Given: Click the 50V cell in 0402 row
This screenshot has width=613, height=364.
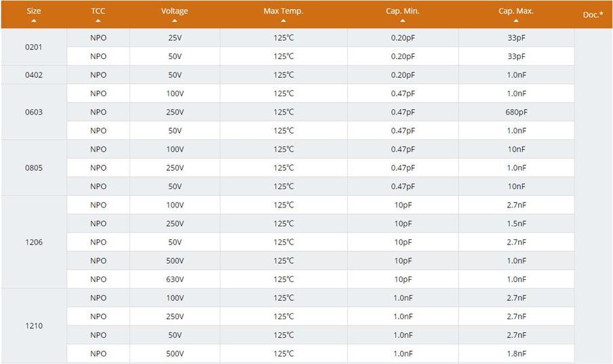Looking at the screenshot, I should [x=175, y=75].
